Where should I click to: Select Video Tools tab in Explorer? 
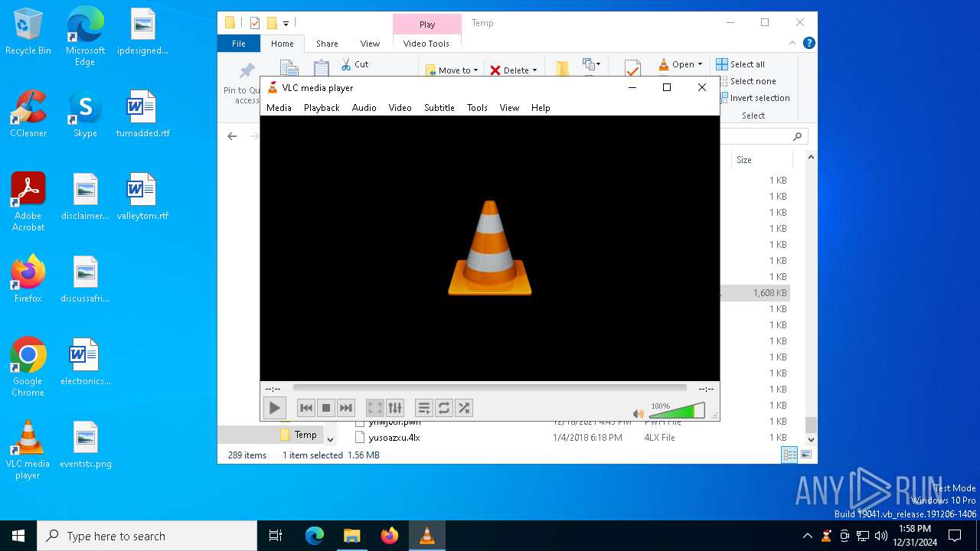(x=426, y=44)
